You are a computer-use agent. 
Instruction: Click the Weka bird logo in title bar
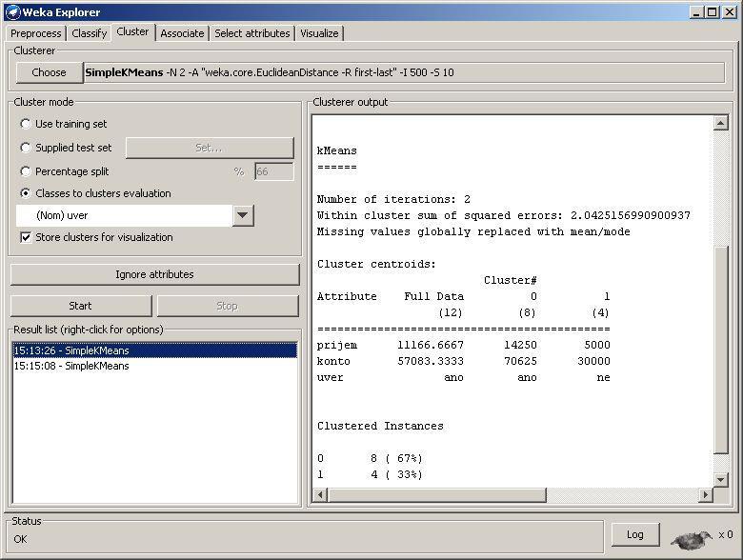point(12,11)
